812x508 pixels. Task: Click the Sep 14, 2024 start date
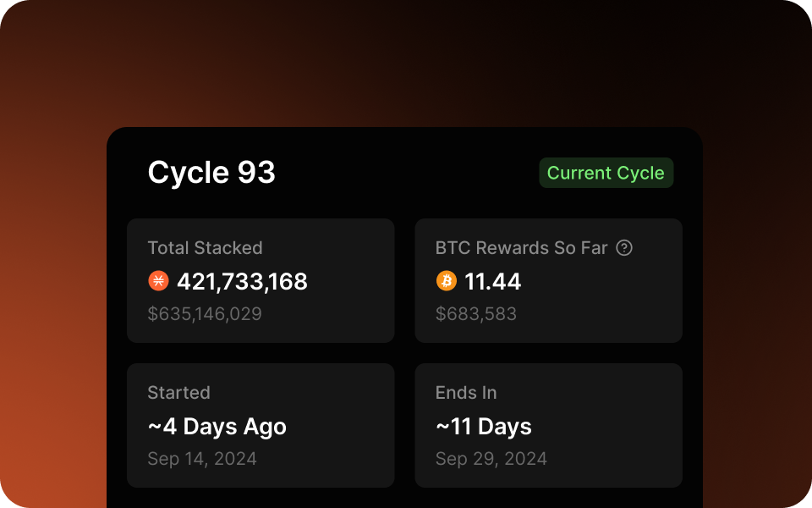pyautogui.click(x=202, y=459)
